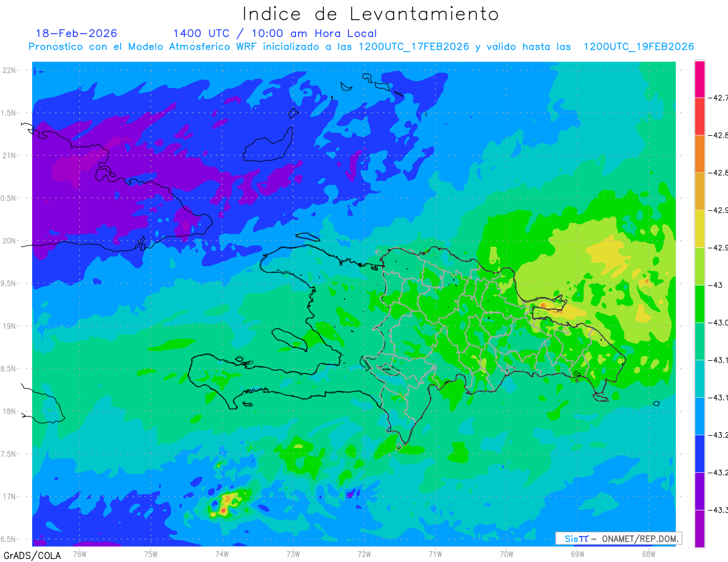The image size is (728, 562).
Task: Click the '73W' longitude label
Action: tap(293, 554)
